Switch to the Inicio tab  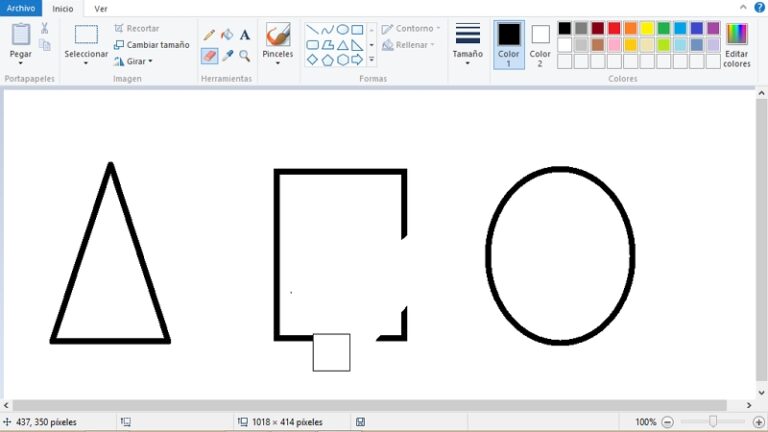click(x=63, y=9)
